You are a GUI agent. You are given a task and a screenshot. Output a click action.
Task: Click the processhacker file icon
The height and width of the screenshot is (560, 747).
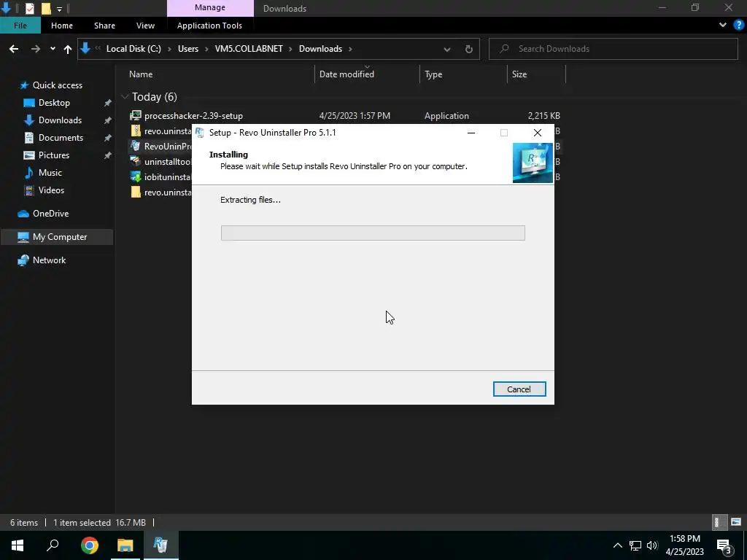136,115
